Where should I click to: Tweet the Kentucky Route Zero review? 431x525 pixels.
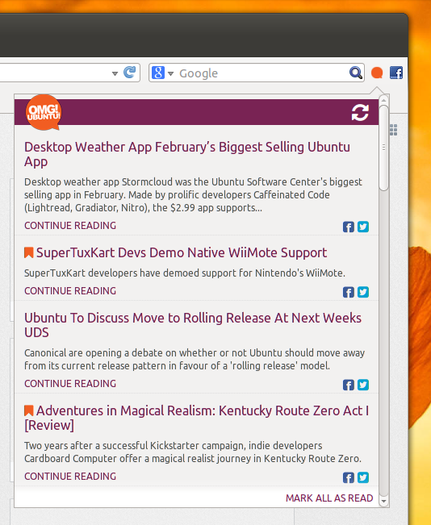click(x=363, y=477)
